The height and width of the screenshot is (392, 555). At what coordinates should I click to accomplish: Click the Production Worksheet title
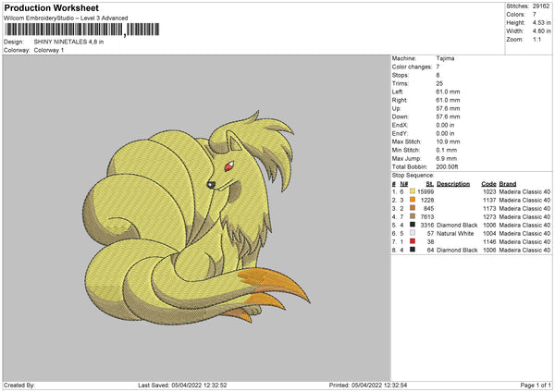pyautogui.click(x=51, y=7)
